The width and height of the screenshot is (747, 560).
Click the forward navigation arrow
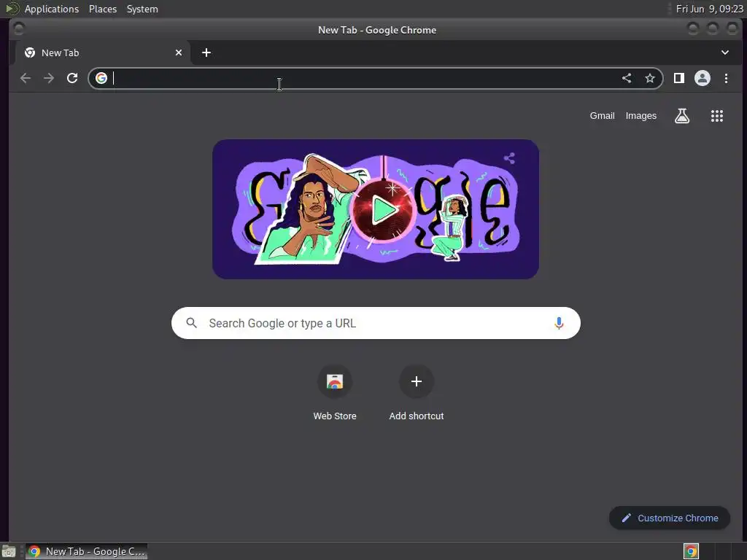pyautogui.click(x=49, y=78)
